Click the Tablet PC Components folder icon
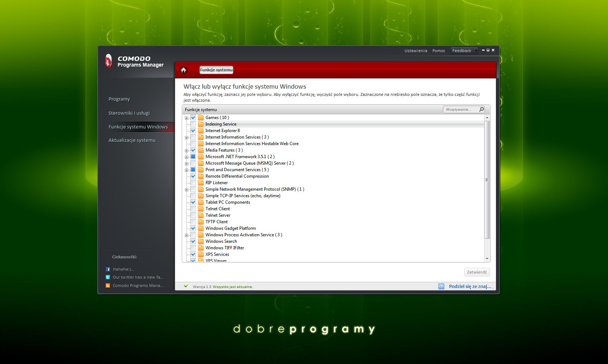 [x=201, y=202]
